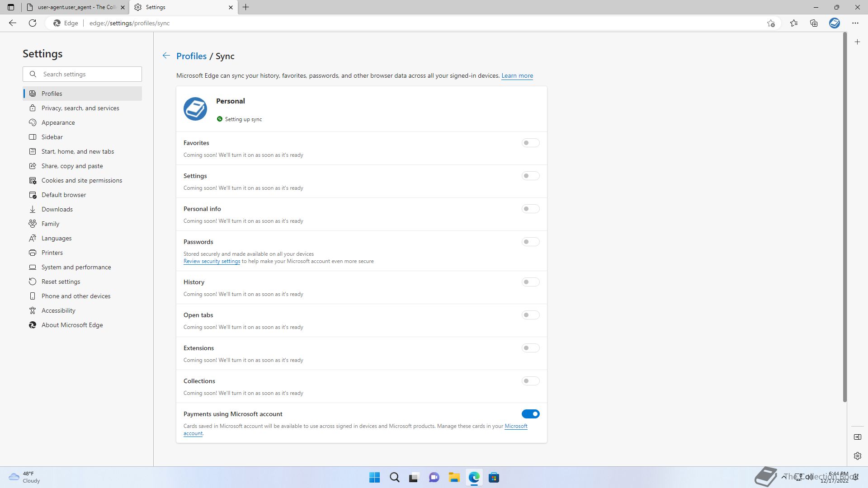Toggle Favorites sync switch
Screen dimensions: 868x488
point(531,143)
